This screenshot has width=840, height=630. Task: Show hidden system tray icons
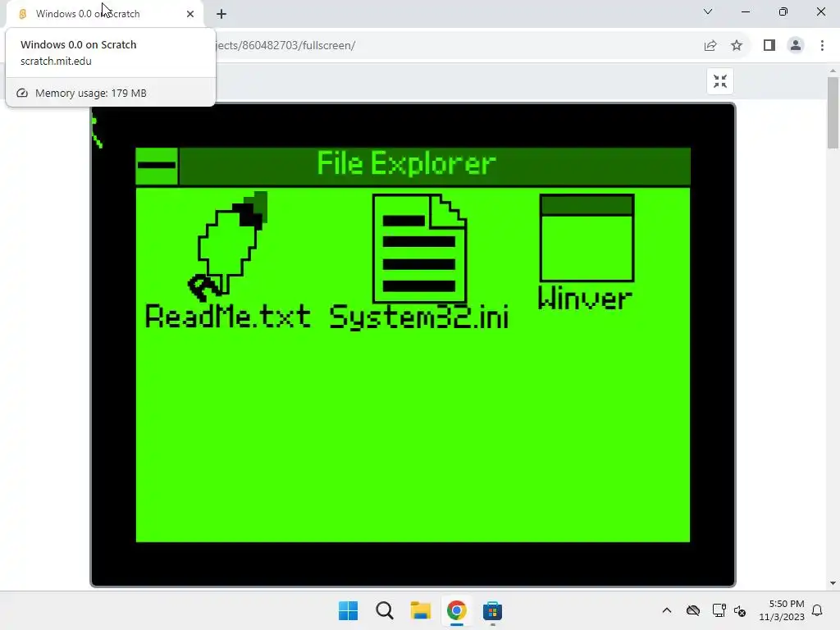coord(666,610)
